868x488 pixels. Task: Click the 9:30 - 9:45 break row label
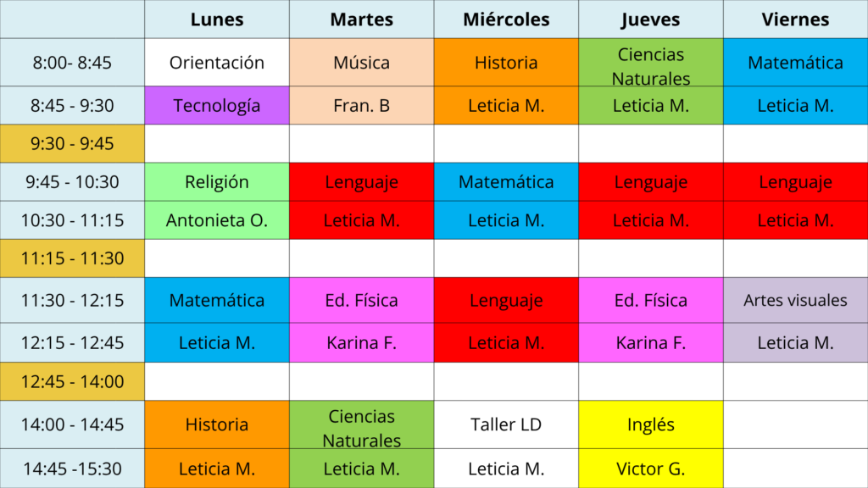click(72, 143)
